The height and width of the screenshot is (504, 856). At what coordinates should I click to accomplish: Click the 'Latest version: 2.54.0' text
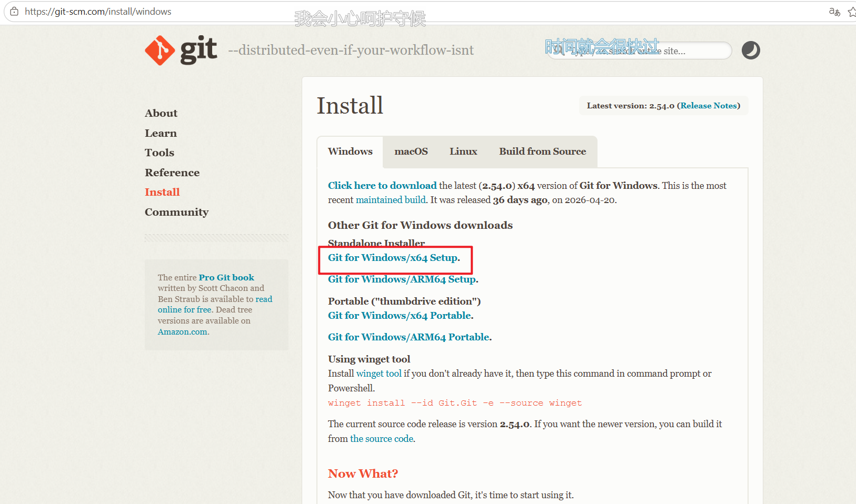(631, 106)
